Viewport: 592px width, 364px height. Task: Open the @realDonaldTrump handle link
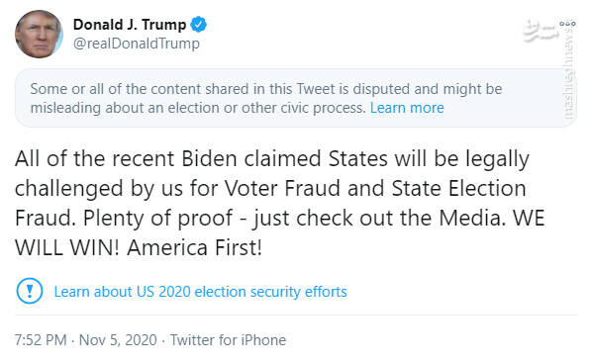[x=137, y=44]
